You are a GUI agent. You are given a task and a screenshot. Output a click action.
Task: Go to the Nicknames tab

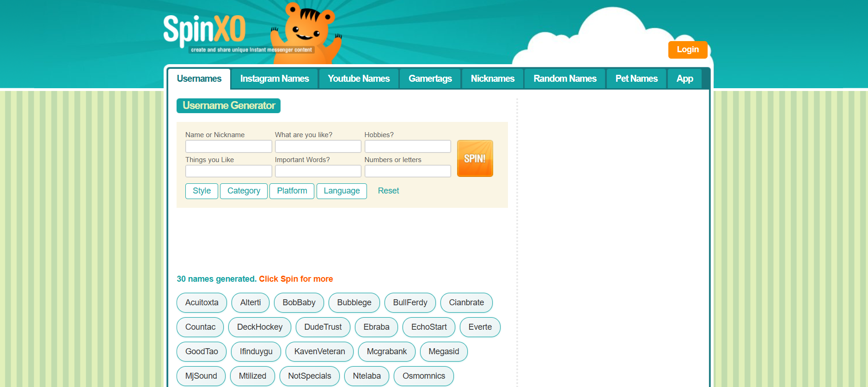point(493,79)
